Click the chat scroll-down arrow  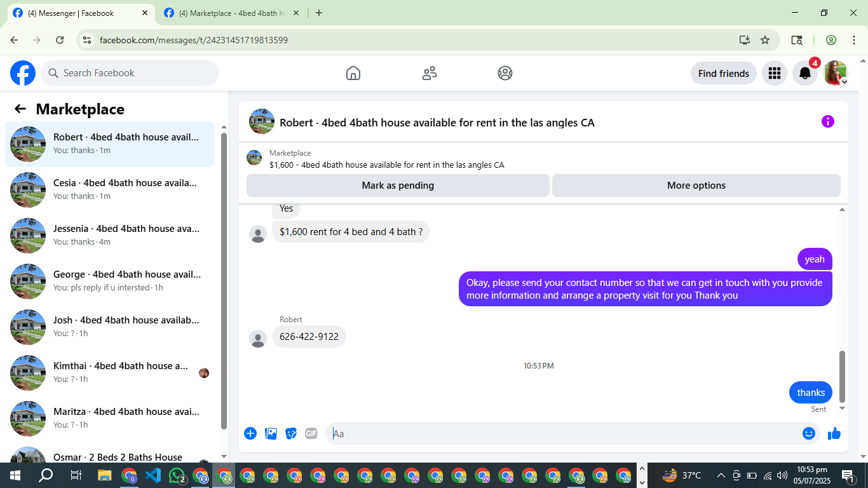click(843, 408)
